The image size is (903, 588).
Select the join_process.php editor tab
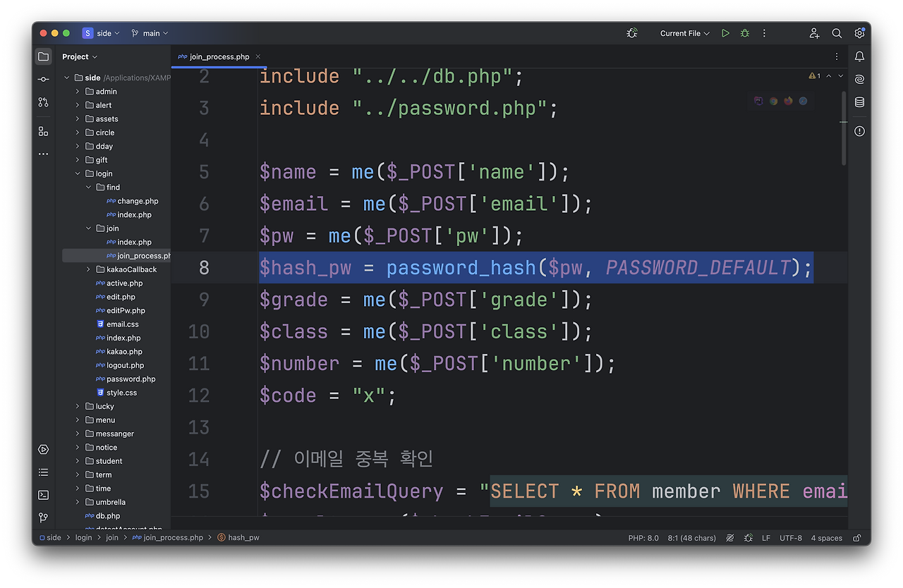point(218,56)
